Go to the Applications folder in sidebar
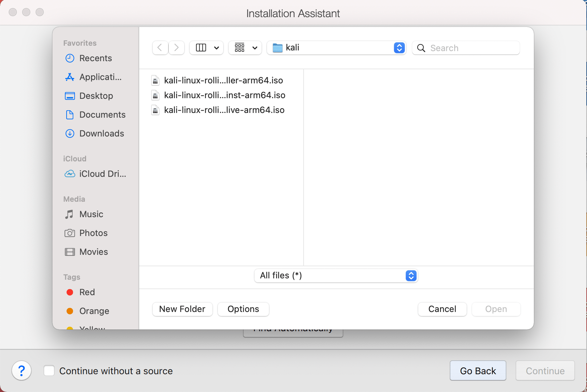This screenshot has width=587, height=392. (100, 77)
